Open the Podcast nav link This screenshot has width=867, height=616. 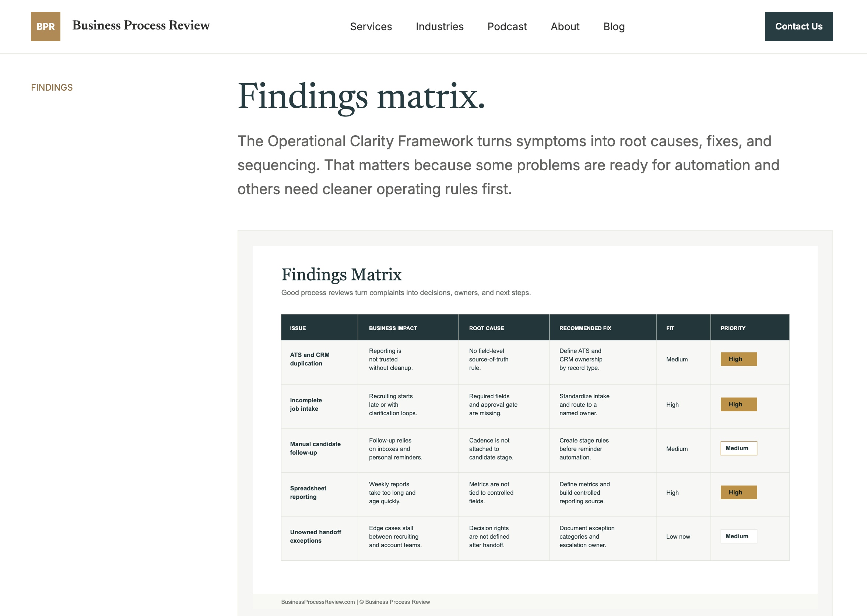click(x=507, y=27)
